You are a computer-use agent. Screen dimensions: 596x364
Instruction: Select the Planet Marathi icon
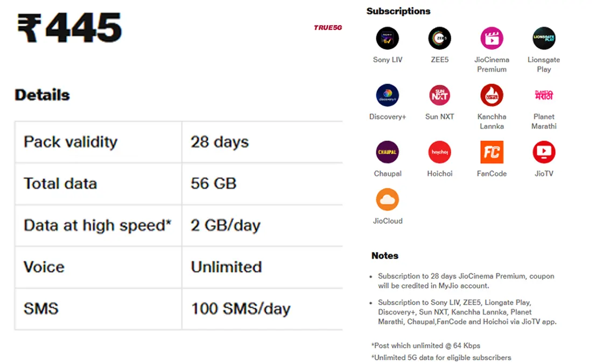point(544,95)
